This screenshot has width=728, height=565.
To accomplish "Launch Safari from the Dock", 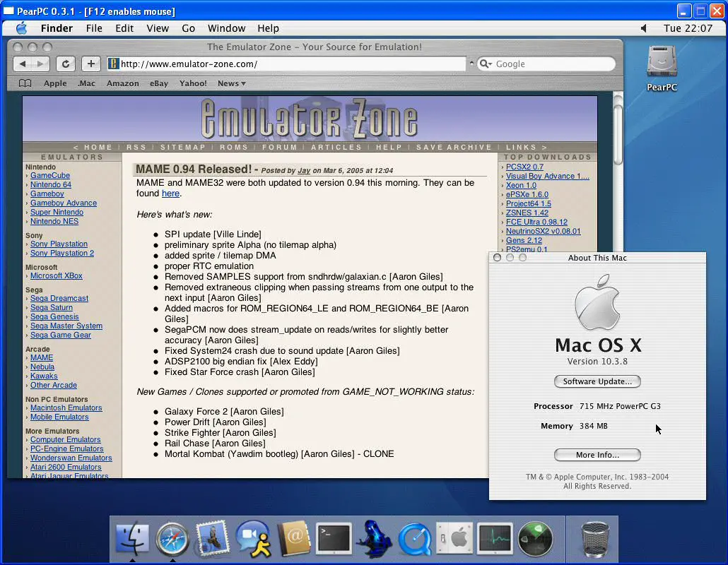I will pyautogui.click(x=172, y=539).
